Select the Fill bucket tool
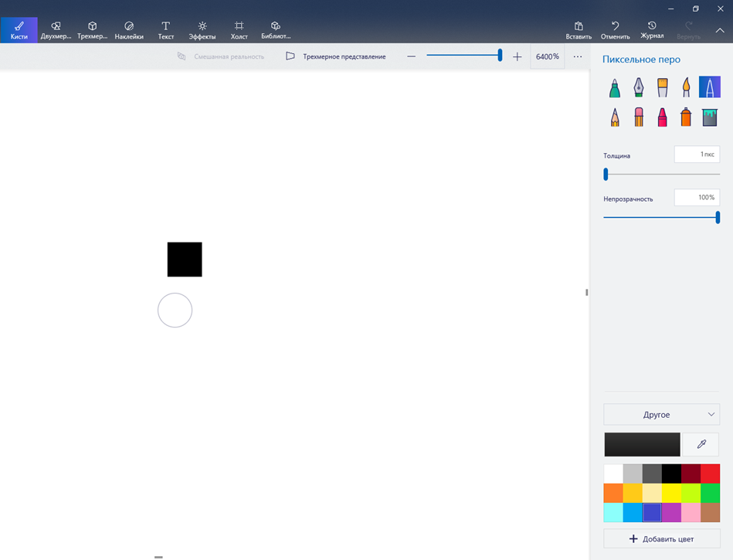The image size is (733, 560). (x=709, y=117)
